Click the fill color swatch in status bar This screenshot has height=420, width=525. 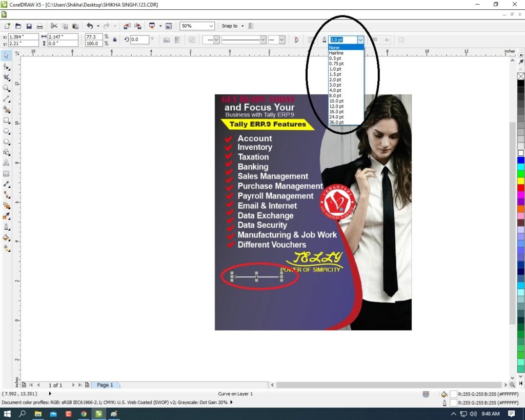point(453,394)
